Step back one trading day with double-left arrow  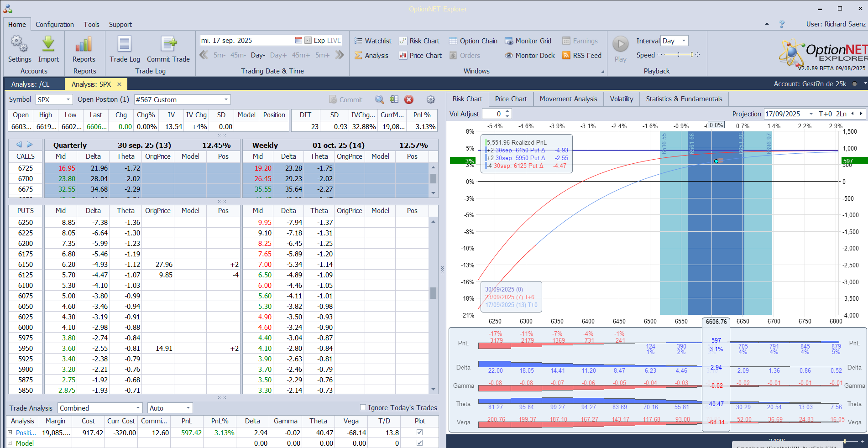204,55
